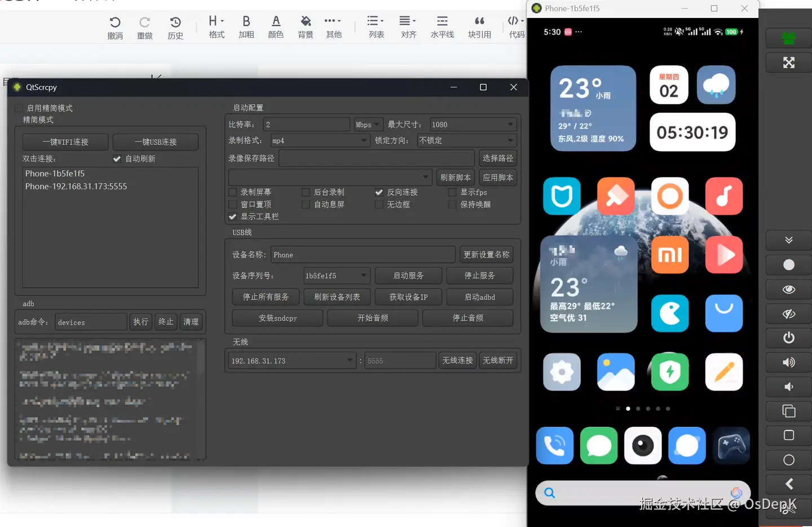
Task: Open the Gallery app on the phone screen
Action: coord(616,372)
